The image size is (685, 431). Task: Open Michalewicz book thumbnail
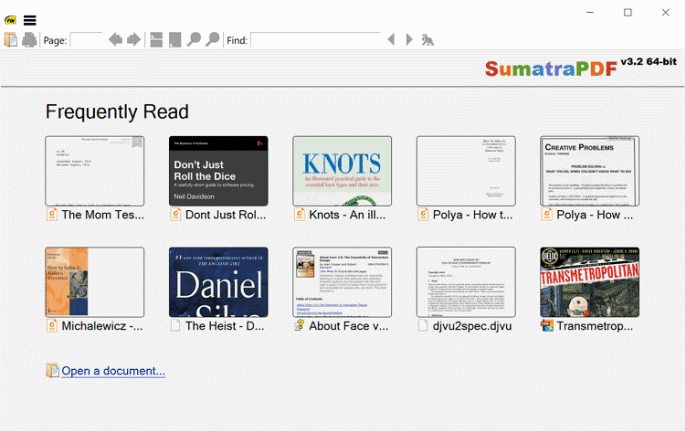pyautogui.click(x=95, y=282)
